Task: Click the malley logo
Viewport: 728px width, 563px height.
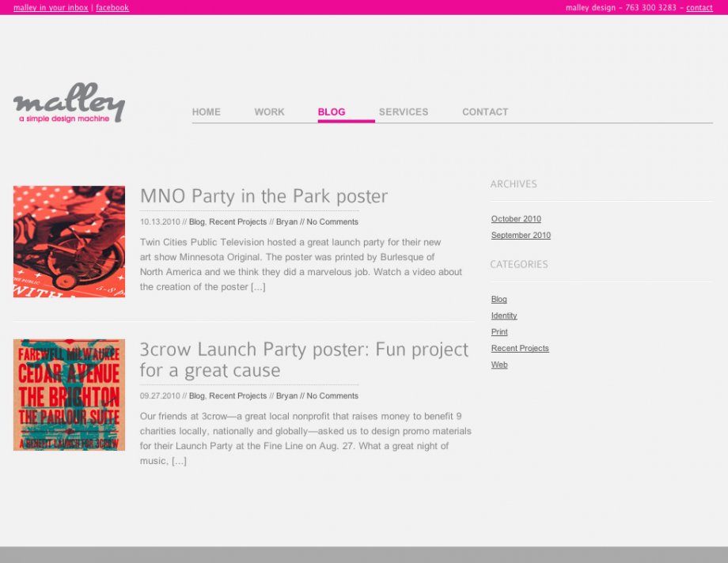Action: point(69,104)
